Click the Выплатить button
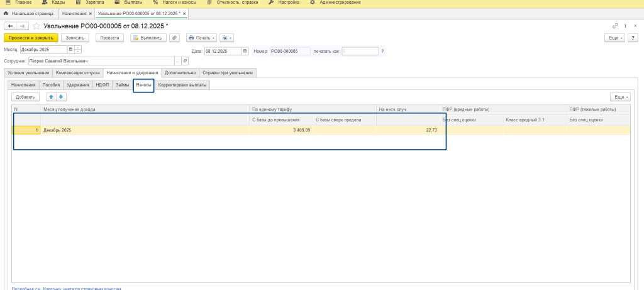 pos(148,38)
